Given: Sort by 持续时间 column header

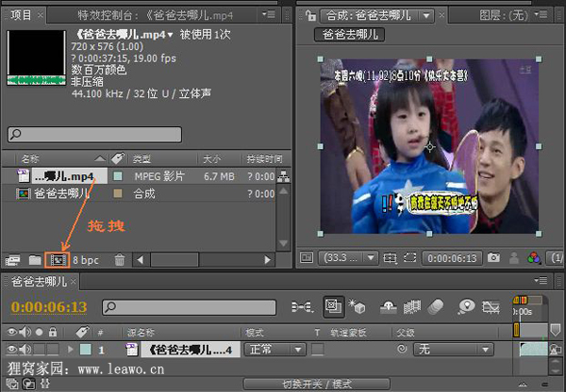Looking at the screenshot, I should [x=264, y=158].
